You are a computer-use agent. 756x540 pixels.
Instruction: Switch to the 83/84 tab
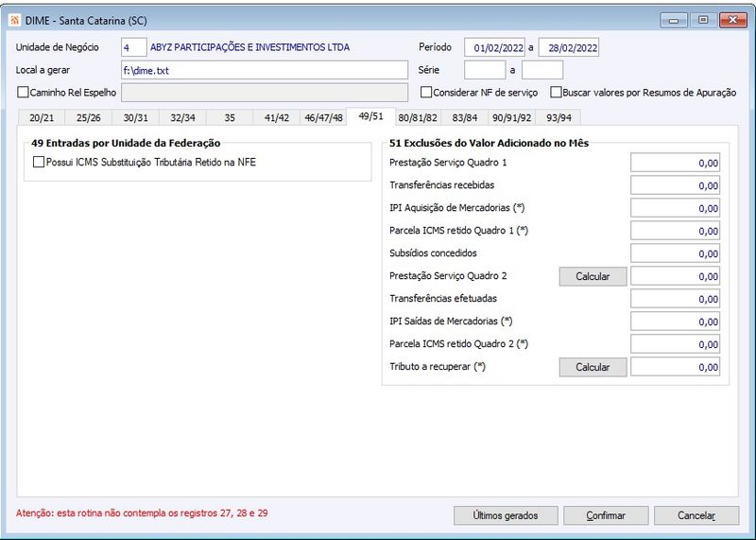(464, 118)
